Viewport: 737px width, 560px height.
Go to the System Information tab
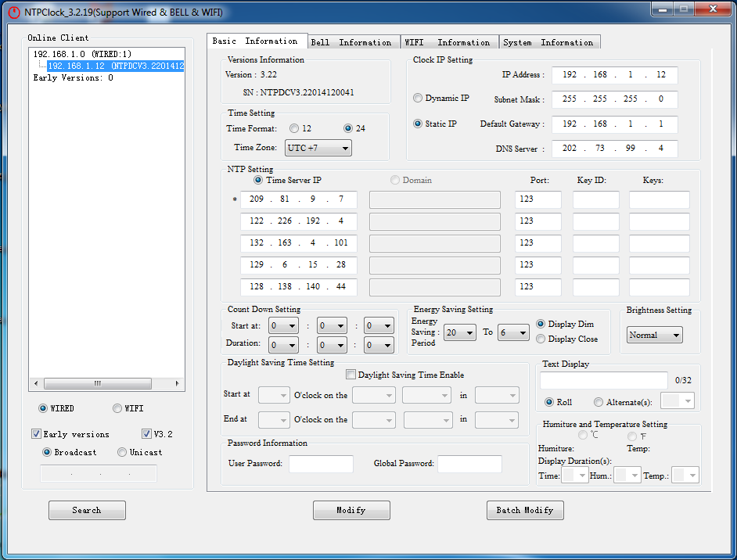tap(548, 42)
